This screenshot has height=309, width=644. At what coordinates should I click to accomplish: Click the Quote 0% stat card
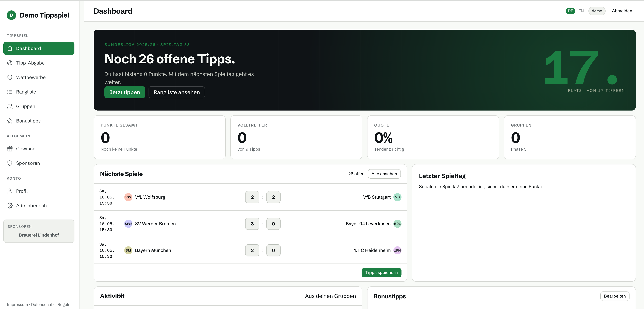[433, 137]
